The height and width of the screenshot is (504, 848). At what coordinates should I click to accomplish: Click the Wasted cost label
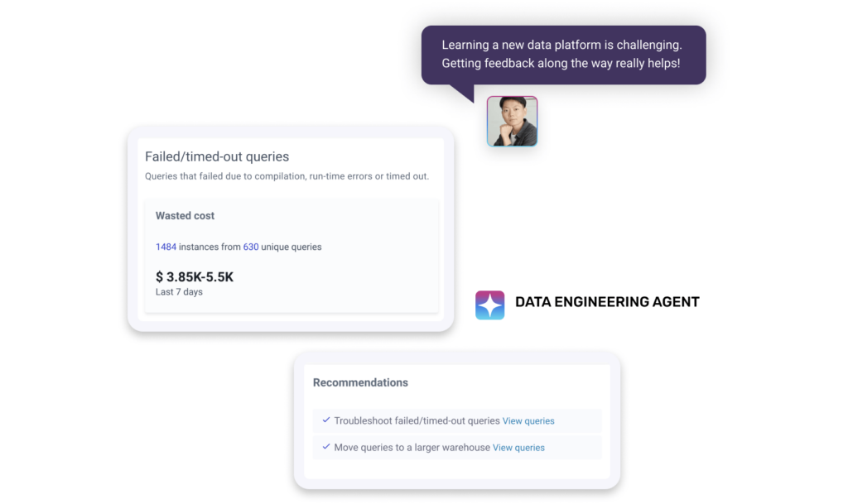185,215
